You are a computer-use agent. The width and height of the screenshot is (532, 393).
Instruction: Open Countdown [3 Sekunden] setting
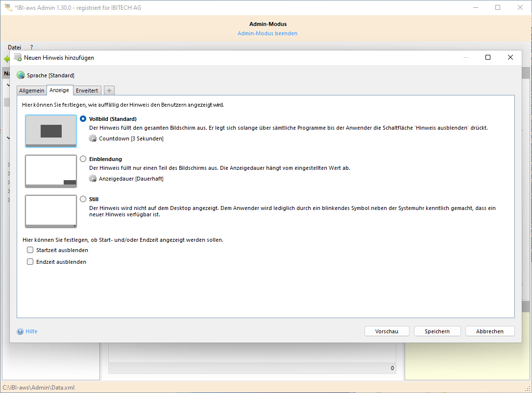(x=131, y=139)
